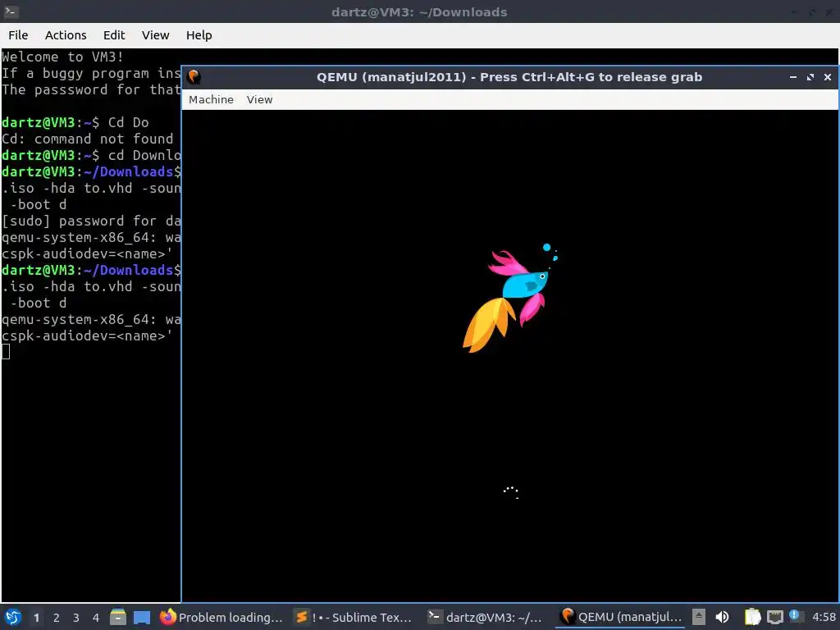Open the terminal View menu
Viewport: 840px width, 630px height.
(x=155, y=35)
